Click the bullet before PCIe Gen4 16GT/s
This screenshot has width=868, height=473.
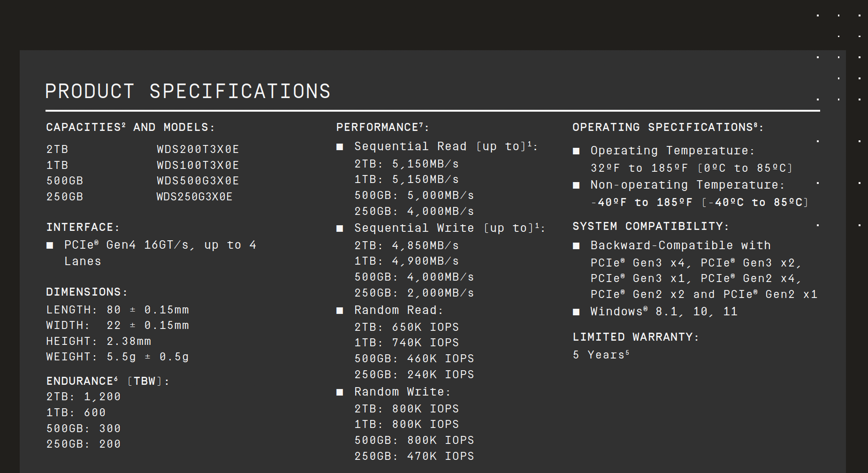[50, 245]
